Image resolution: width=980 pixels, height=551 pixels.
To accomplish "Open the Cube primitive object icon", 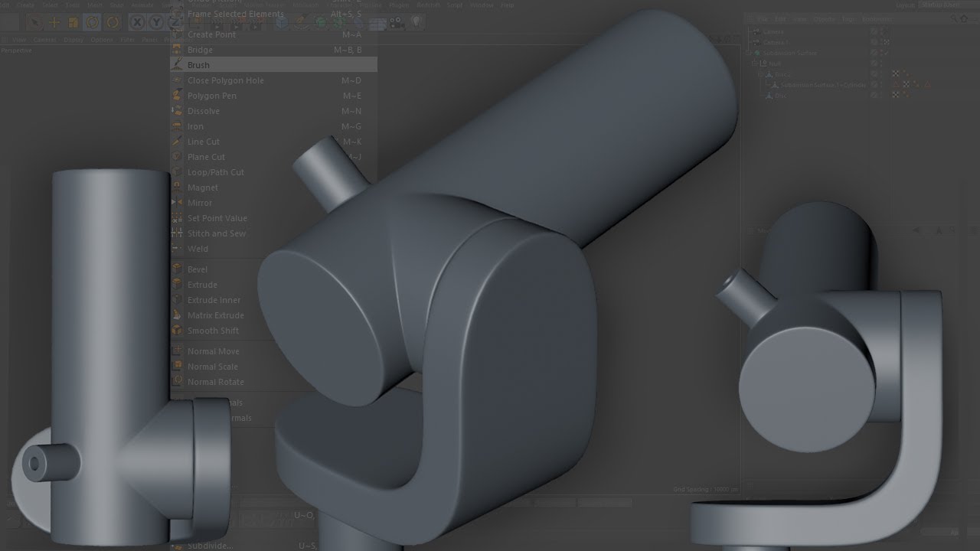I will pos(282,23).
